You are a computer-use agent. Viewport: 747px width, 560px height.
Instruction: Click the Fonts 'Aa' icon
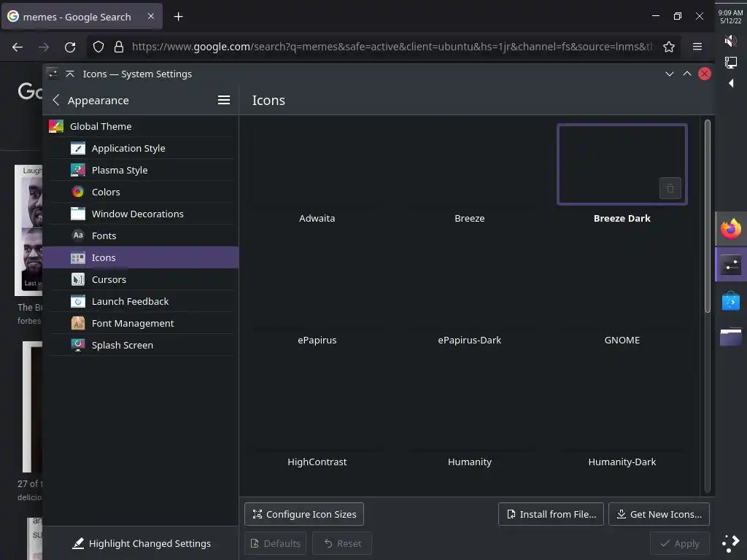(77, 236)
